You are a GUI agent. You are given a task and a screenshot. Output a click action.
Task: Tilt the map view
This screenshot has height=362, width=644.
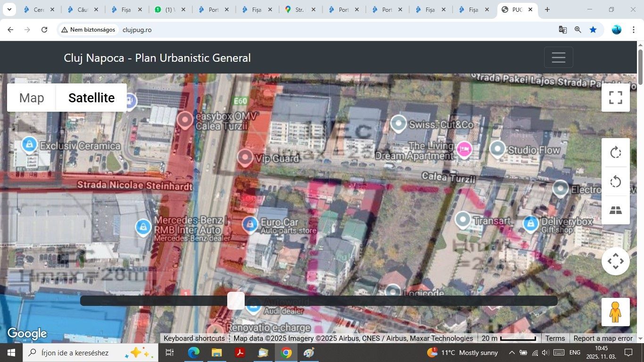click(x=616, y=210)
